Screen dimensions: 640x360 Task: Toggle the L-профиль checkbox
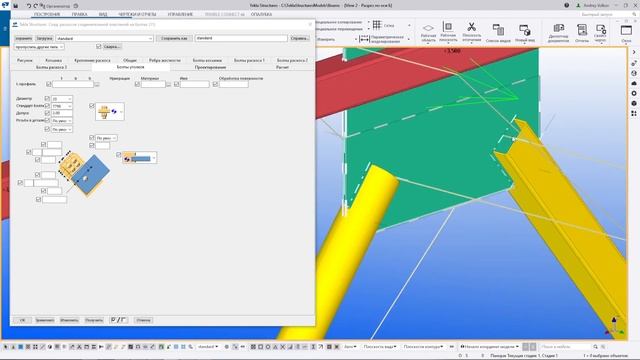49,84
